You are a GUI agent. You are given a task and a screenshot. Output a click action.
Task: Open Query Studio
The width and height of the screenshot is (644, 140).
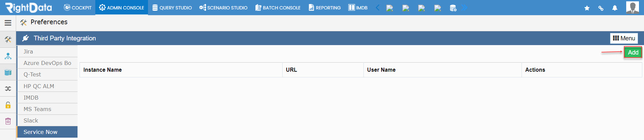[172, 7]
